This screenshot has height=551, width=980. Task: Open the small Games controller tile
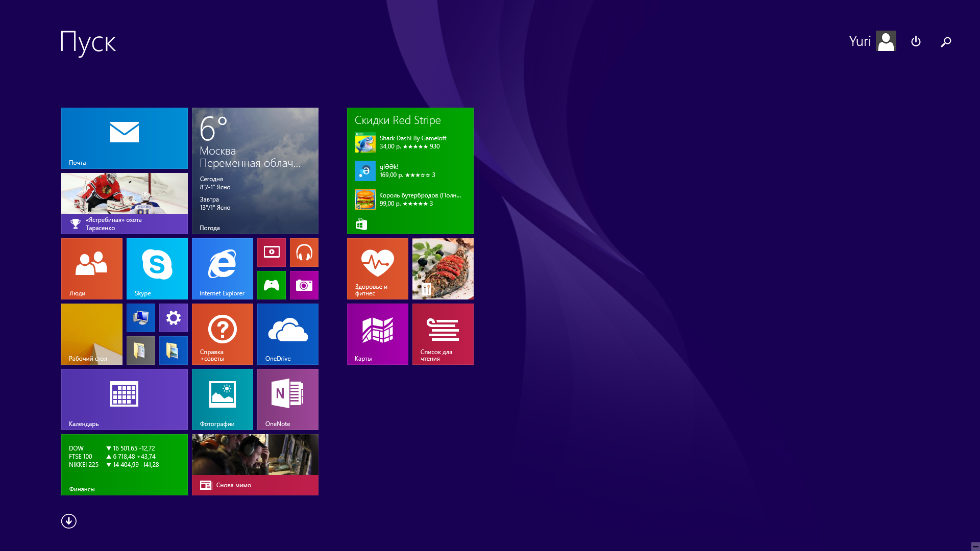coord(272,285)
